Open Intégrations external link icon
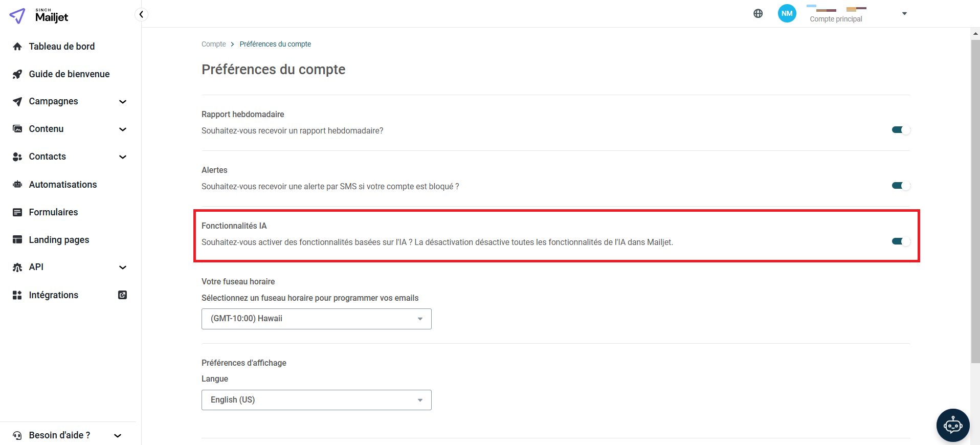 pyautogui.click(x=122, y=295)
